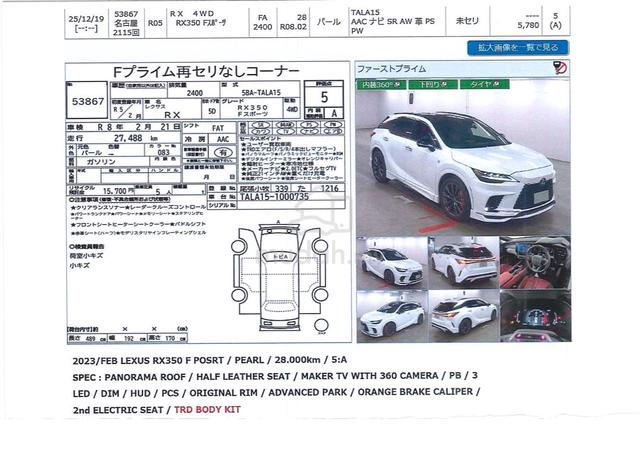The height and width of the screenshot is (452, 640).
Task: Click the 拡大画像を一覧で見る blue button
Action: point(518,47)
